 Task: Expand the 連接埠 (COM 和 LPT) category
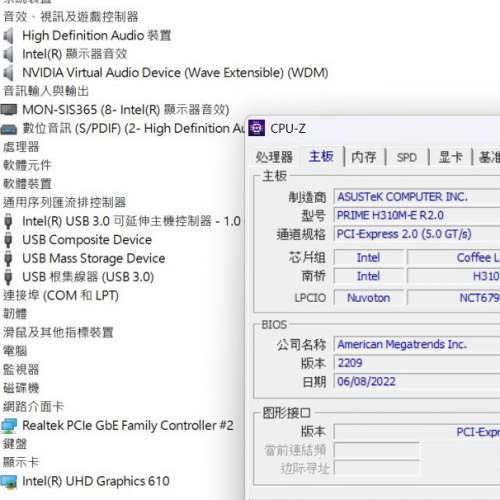(61, 296)
